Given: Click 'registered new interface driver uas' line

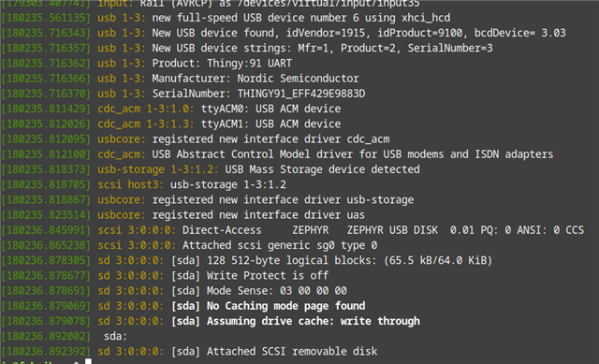Looking at the screenshot, I should pyautogui.click(x=258, y=215).
